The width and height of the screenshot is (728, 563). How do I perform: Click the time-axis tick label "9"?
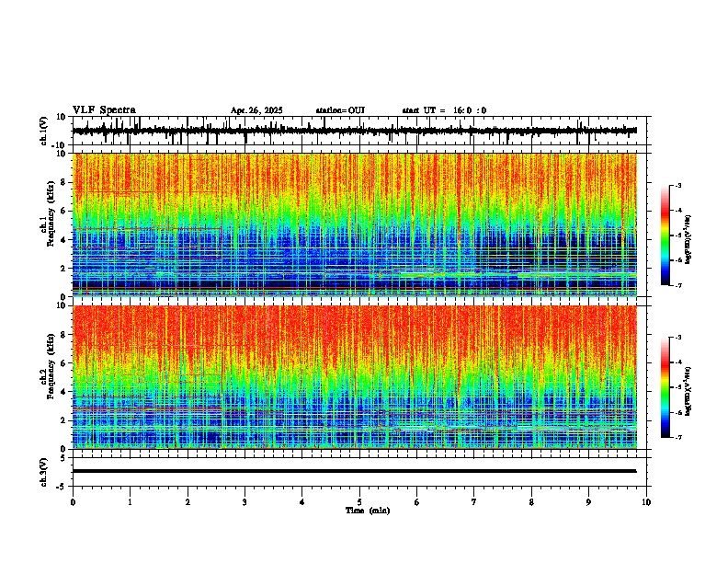tap(589, 502)
